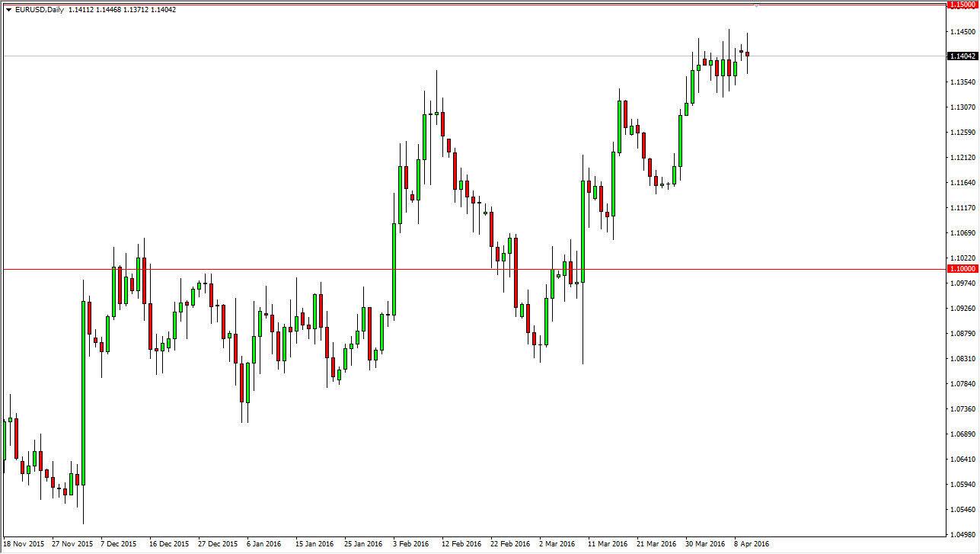
Task: Select the EURUSD,Daily chart label
Action: pos(39,10)
